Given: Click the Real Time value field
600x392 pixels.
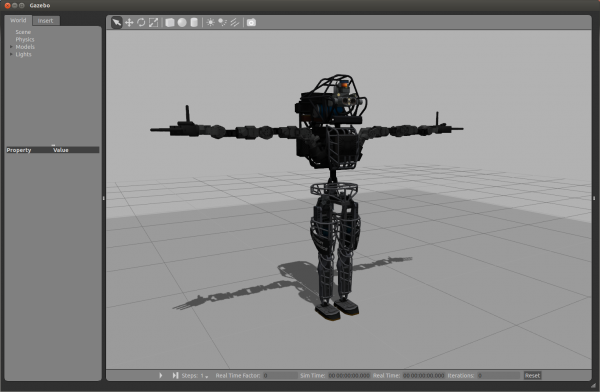Looking at the screenshot, I should (424, 376).
